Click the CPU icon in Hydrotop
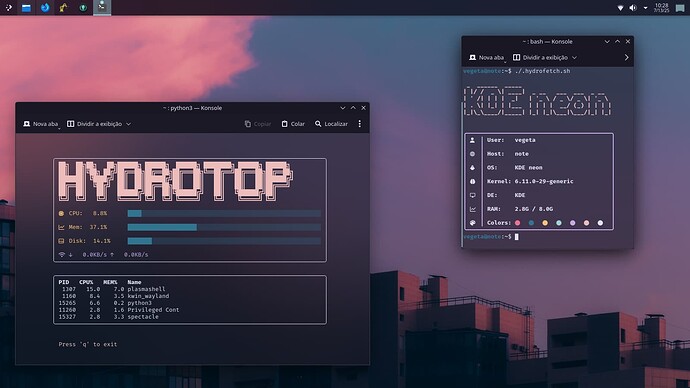This screenshot has height=388, width=690. (61, 213)
